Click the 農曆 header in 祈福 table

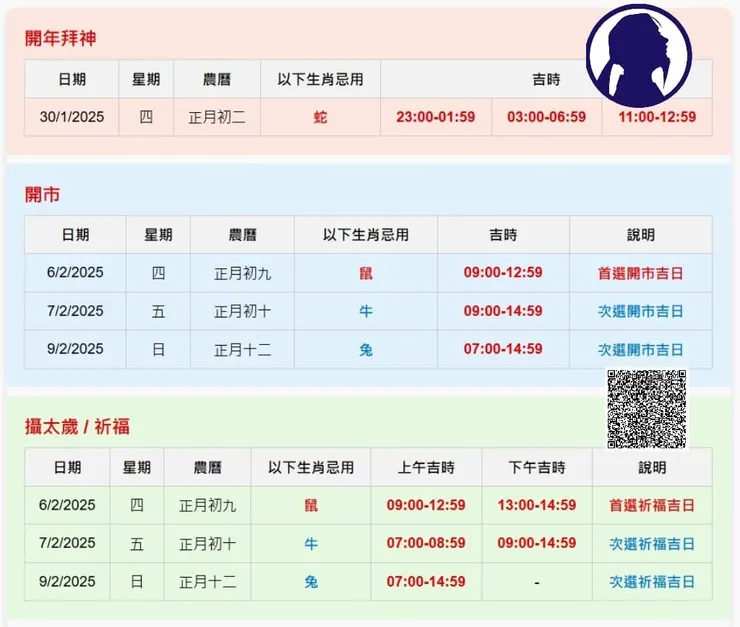[x=208, y=468]
